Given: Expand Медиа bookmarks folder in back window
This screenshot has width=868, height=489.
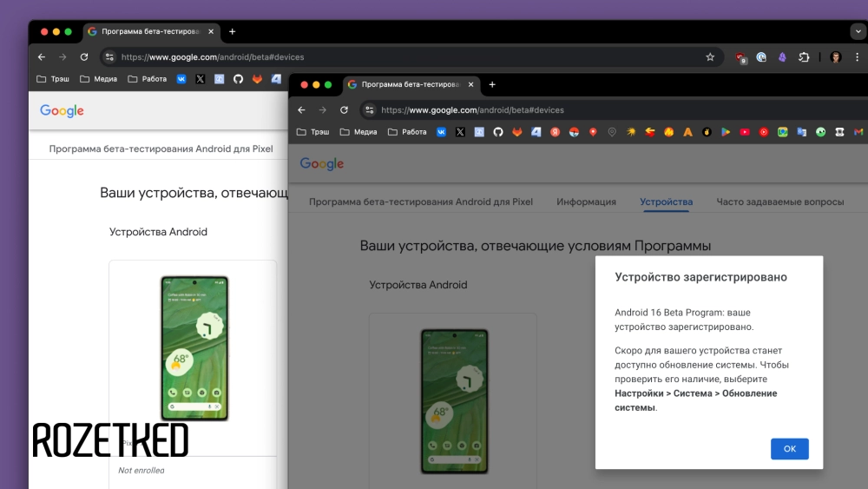Looking at the screenshot, I should pyautogui.click(x=98, y=79).
